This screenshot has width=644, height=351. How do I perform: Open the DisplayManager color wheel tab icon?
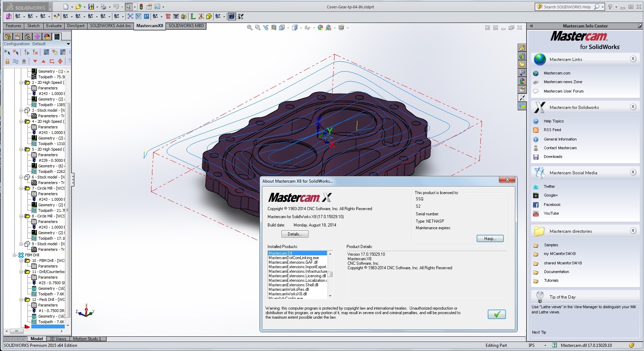pyautogui.click(x=47, y=37)
